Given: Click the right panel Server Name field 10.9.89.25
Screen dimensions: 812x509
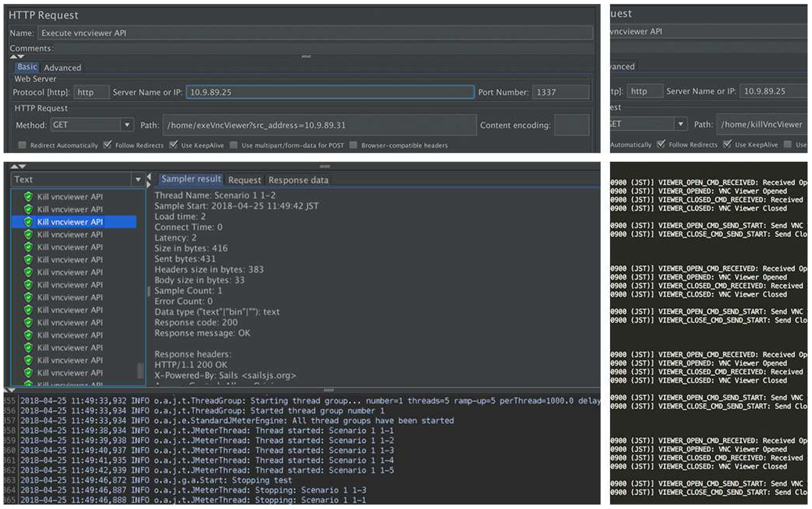Looking at the screenshot, I should click(774, 91).
